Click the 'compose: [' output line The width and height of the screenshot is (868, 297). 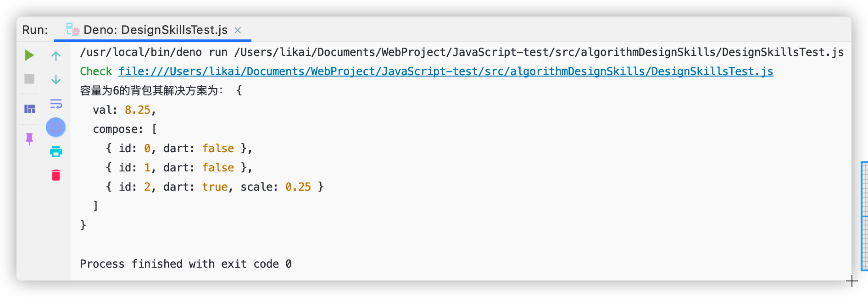[x=125, y=129]
